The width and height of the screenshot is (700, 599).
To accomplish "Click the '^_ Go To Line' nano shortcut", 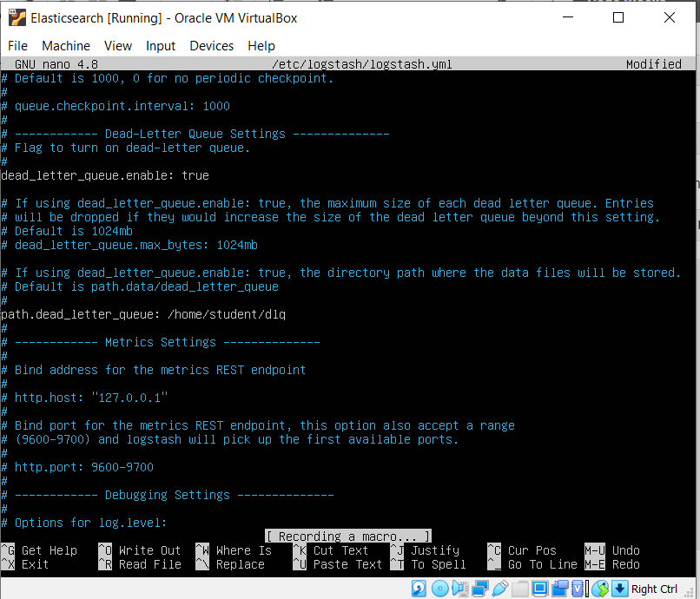I will point(532,564).
